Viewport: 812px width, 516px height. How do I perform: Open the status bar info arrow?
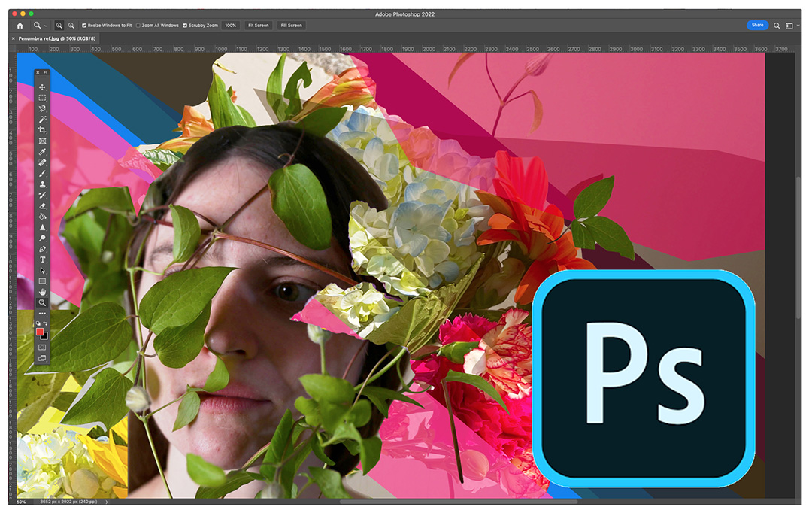107,502
